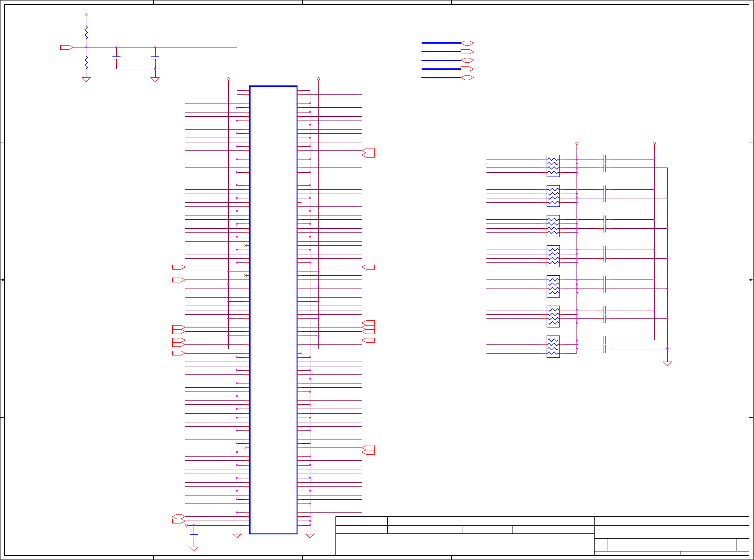The width and height of the screenshot is (754, 560).
Task: Select the large blue IC symbol body
Action: point(273,310)
